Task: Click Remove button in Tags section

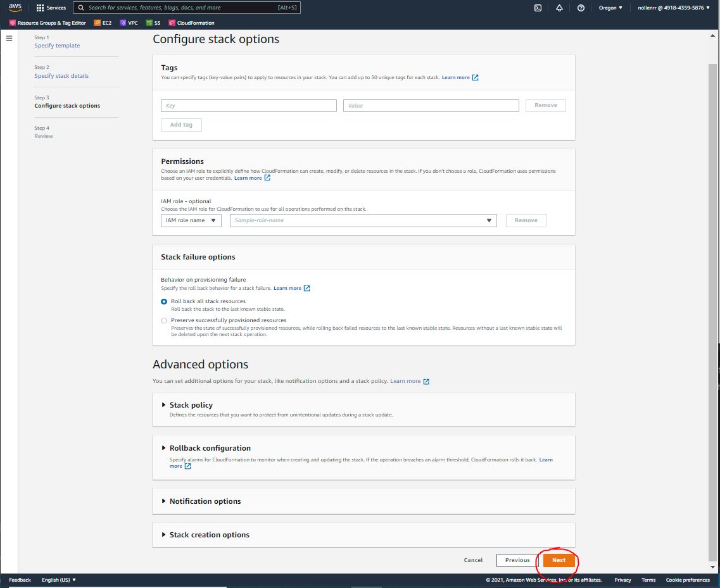Action: click(x=545, y=105)
